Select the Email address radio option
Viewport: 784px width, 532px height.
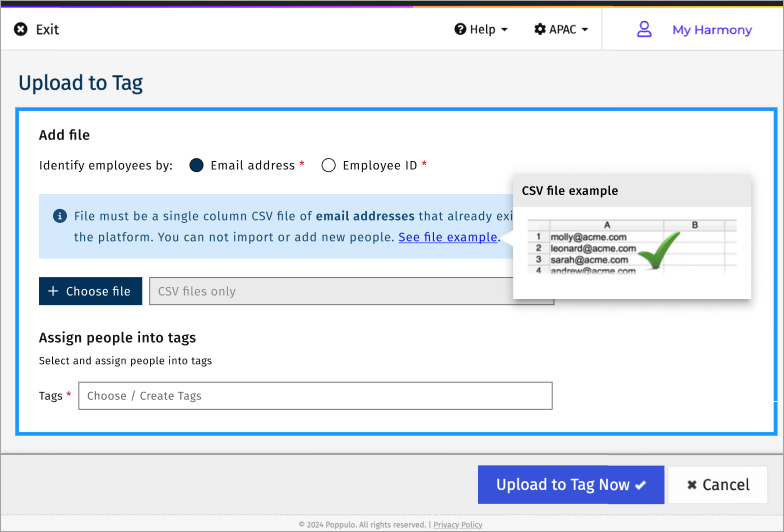click(x=197, y=166)
